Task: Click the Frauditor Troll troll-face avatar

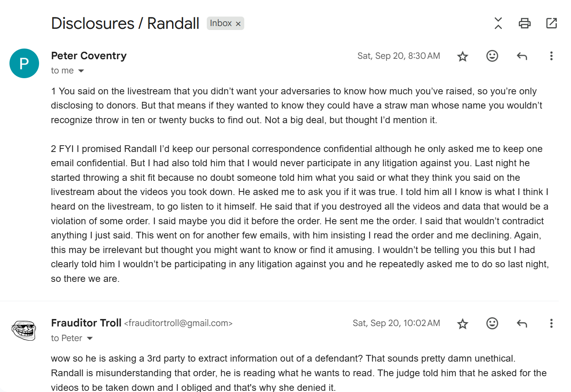Action: coord(24,330)
